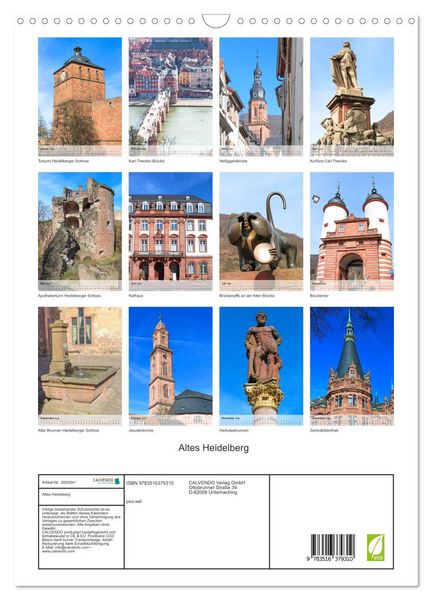Click the barcode 9 783516 379310
Screen dimensions: 432x600
click(332, 548)
